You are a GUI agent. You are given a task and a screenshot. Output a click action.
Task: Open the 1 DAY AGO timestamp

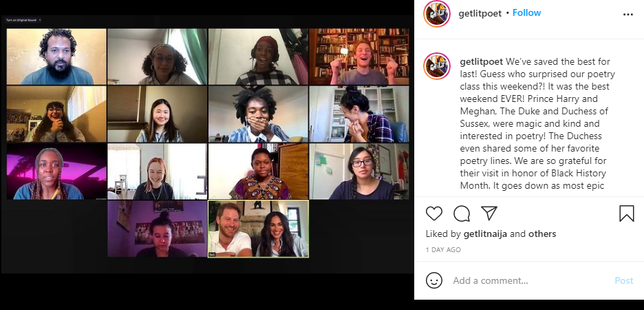[x=443, y=249]
